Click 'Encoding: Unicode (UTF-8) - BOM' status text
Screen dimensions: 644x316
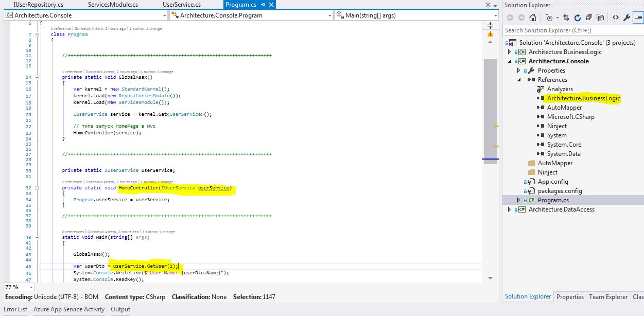click(52, 297)
